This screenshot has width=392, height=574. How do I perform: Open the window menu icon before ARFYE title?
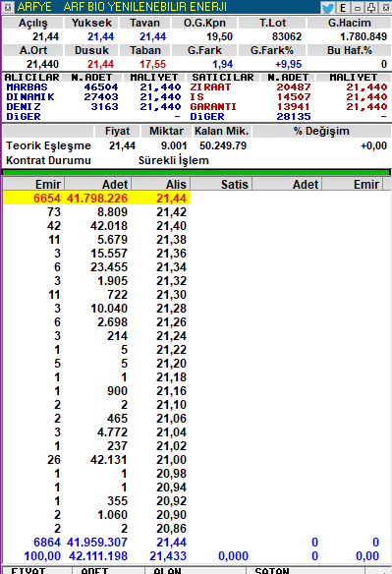8,7
